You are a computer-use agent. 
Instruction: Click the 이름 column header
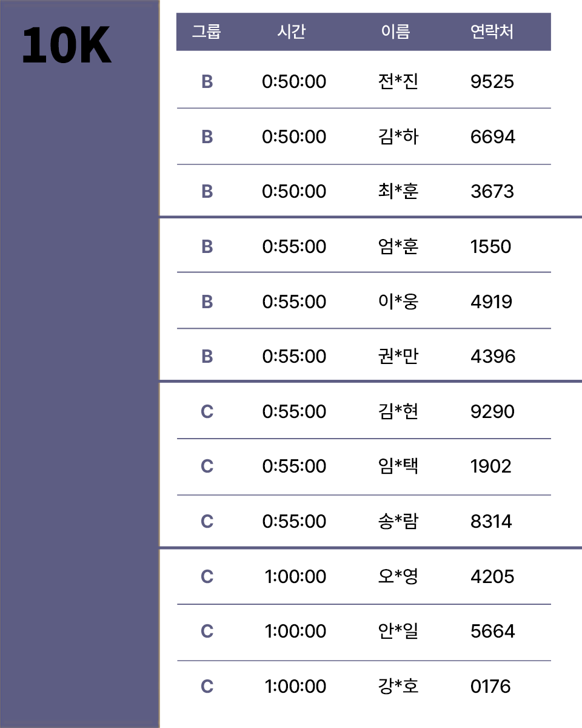tap(396, 32)
